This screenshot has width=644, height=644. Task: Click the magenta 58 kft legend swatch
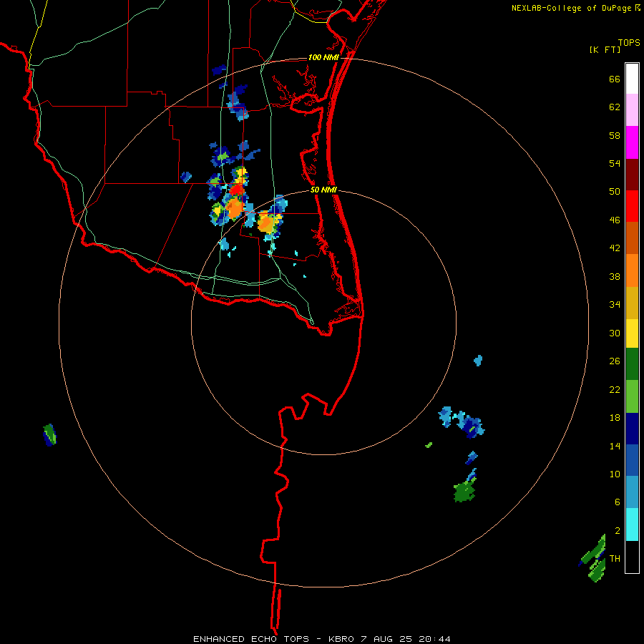pyautogui.click(x=632, y=142)
